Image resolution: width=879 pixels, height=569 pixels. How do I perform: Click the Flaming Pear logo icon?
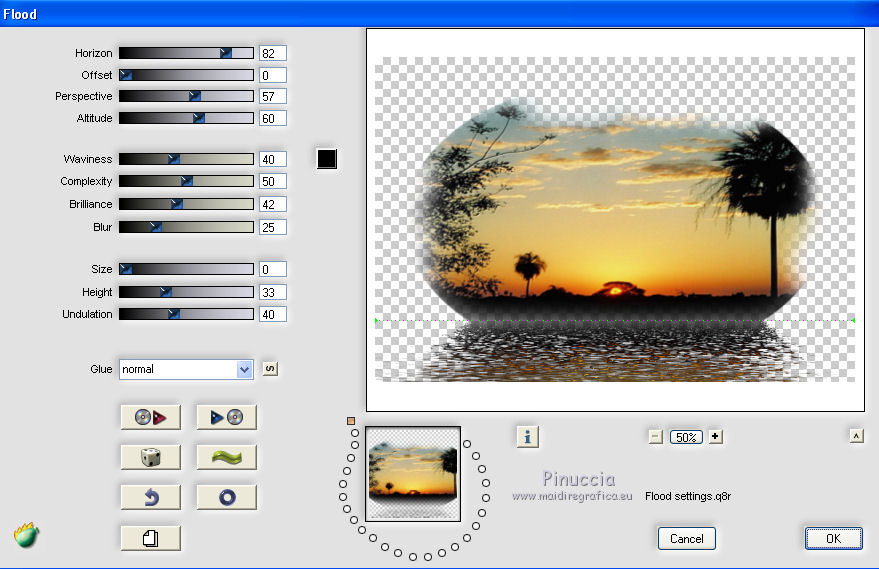[26, 535]
